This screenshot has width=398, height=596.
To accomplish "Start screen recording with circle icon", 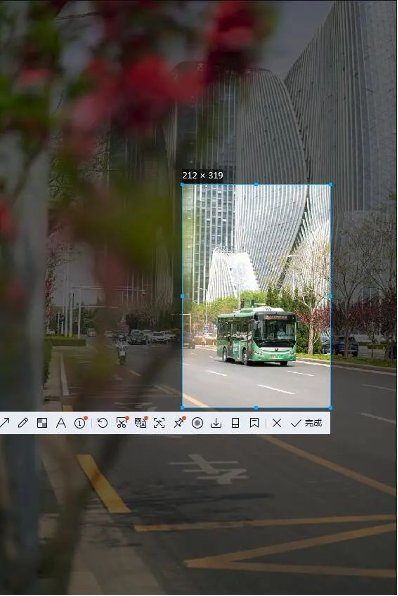I will point(197,423).
